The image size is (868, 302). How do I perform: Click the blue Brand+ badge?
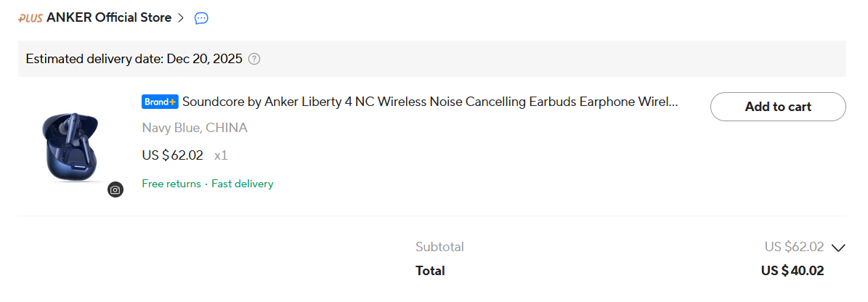(160, 102)
